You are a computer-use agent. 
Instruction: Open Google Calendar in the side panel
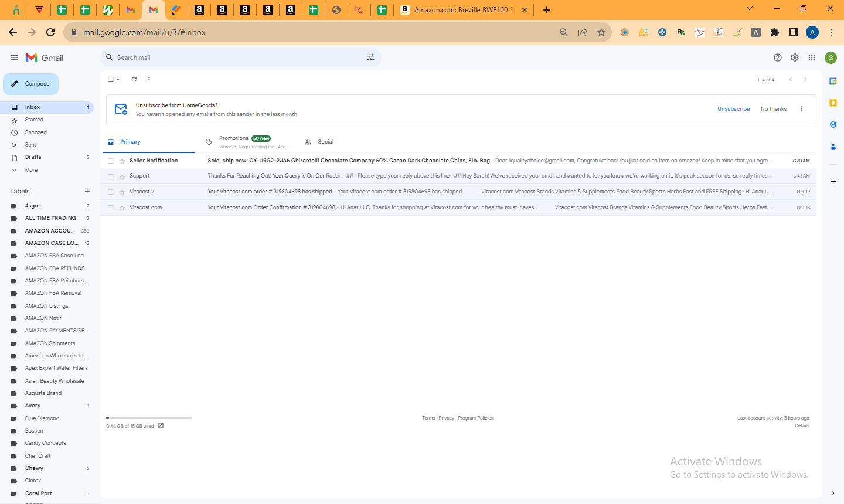click(833, 81)
